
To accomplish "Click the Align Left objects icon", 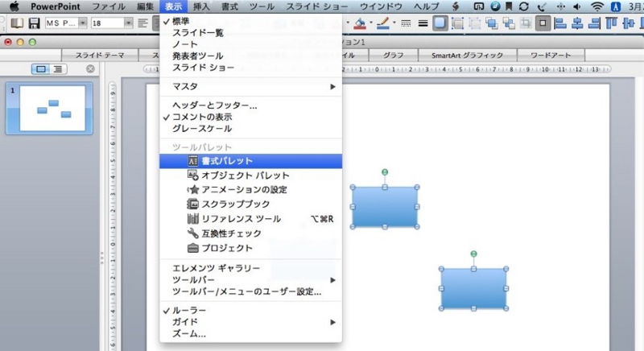I will (559, 23).
